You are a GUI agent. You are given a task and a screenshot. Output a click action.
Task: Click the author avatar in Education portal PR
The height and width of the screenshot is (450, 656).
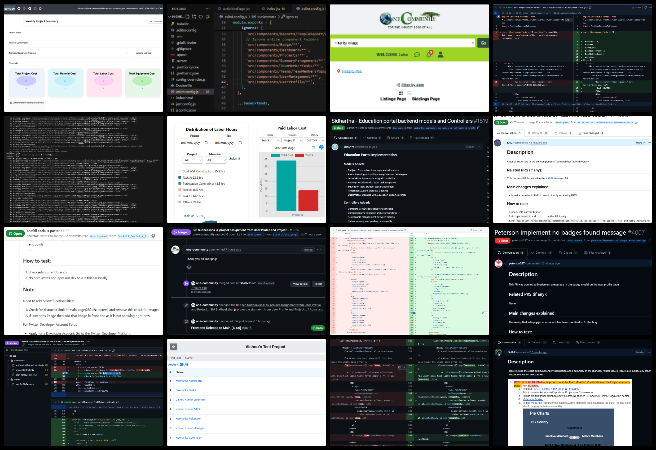[x=335, y=147]
